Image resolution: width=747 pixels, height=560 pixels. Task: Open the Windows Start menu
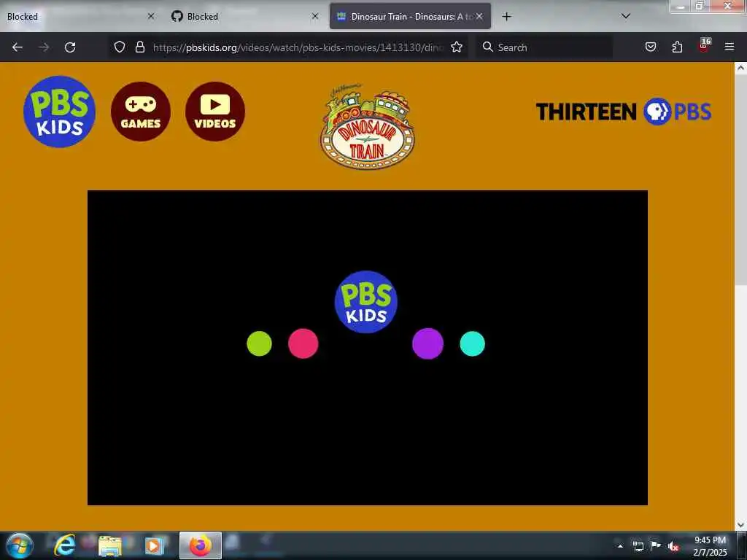[x=19, y=545]
